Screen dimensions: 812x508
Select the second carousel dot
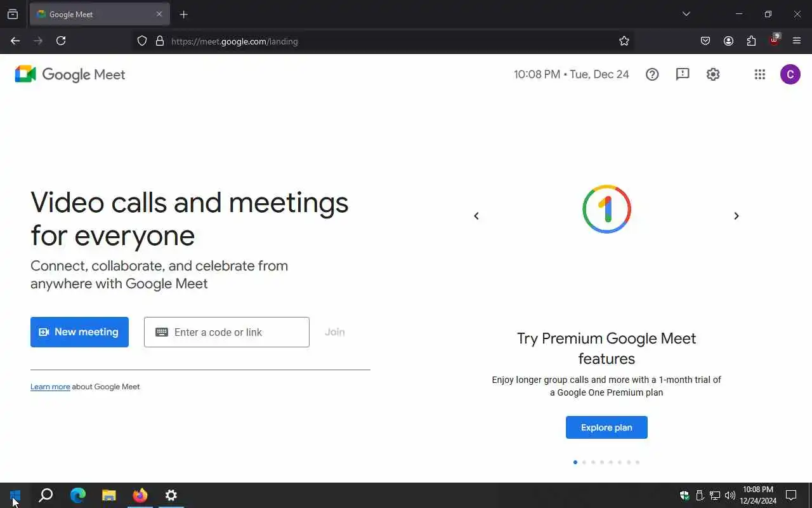(584, 462)
